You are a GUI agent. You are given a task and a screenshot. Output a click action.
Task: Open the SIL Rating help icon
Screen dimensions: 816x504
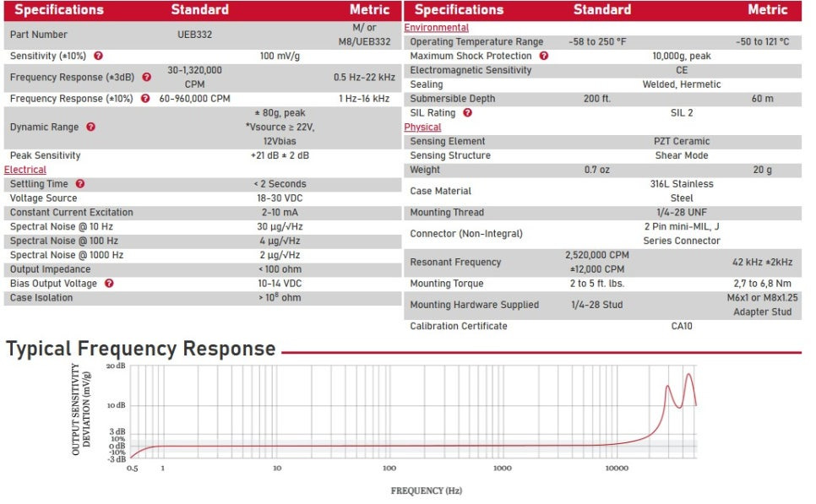tap(467, 113)
